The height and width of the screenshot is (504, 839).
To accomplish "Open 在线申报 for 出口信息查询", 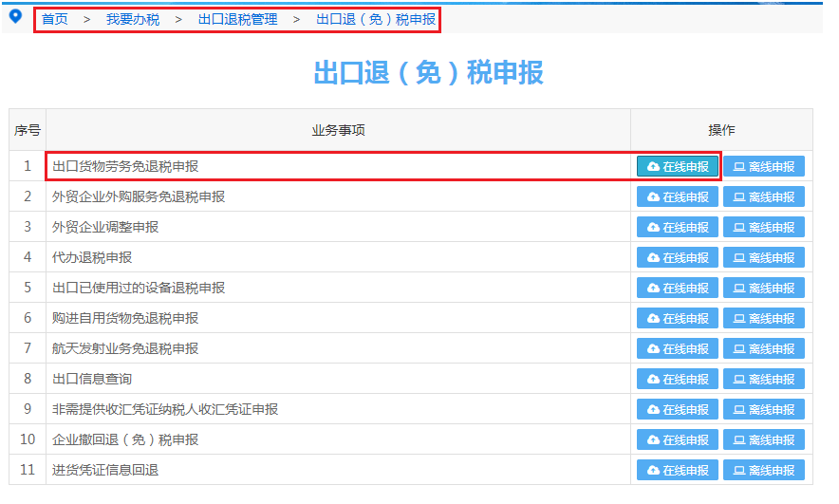I will click(x=678, y=379).
